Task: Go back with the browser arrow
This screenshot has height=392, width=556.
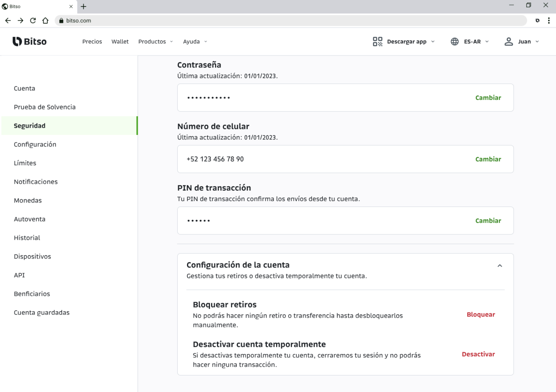Action: [8, 21]
